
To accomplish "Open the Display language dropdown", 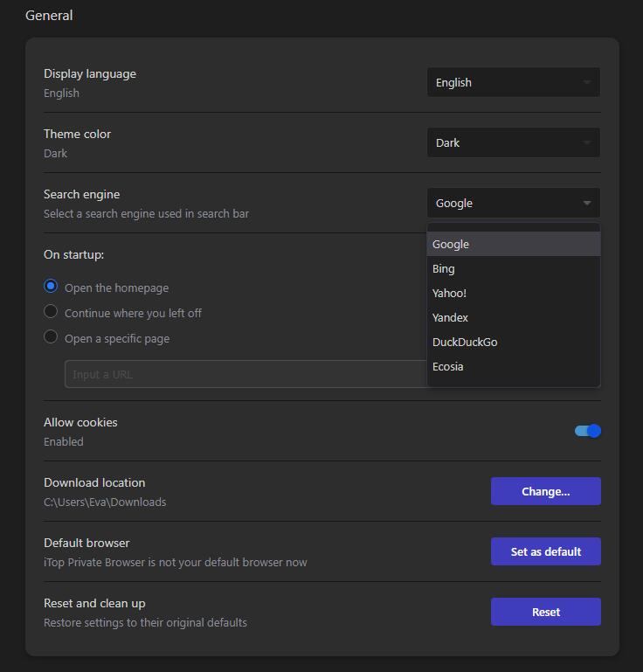I will pos(513,82).
